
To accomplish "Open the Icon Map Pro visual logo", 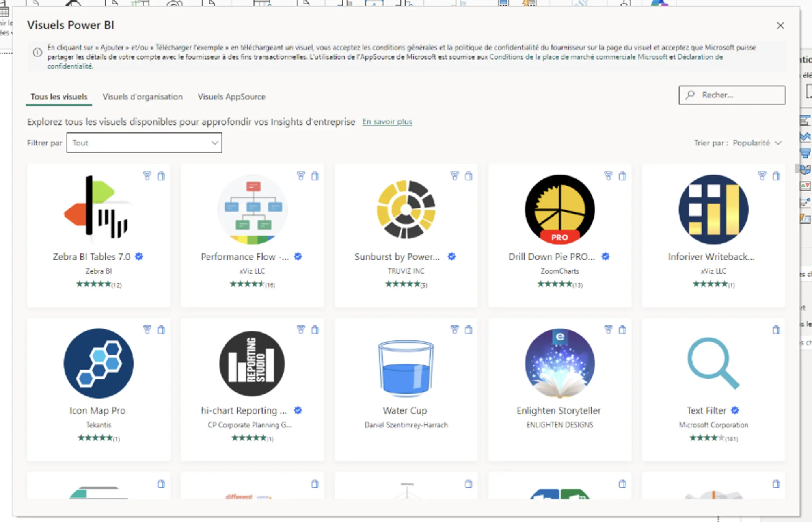I will pos(99,363).
